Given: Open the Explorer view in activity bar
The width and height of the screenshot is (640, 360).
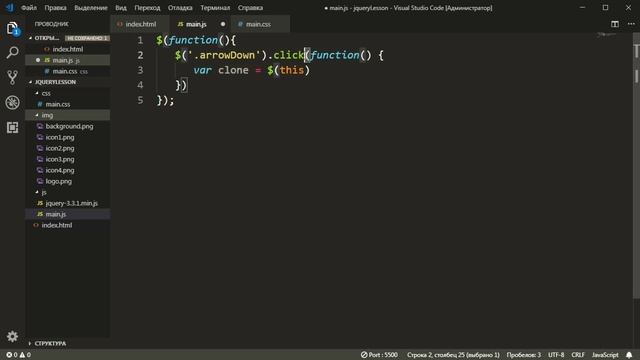Looking at the screenshot, I should point(12,28).
